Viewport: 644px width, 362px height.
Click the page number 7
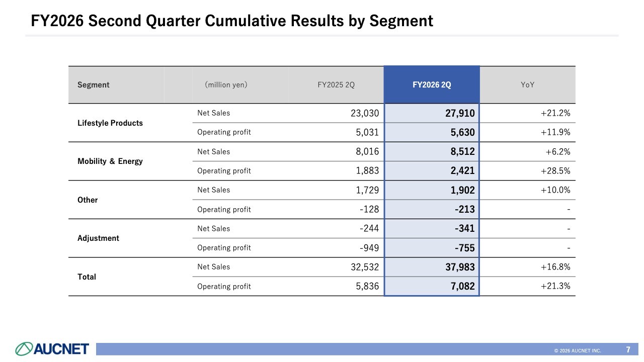pos(628,349)
